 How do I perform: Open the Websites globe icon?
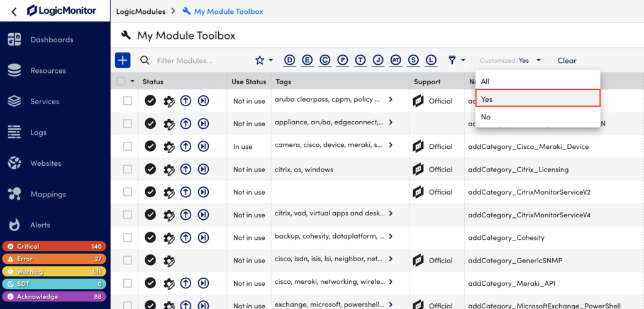coord(14,163)
